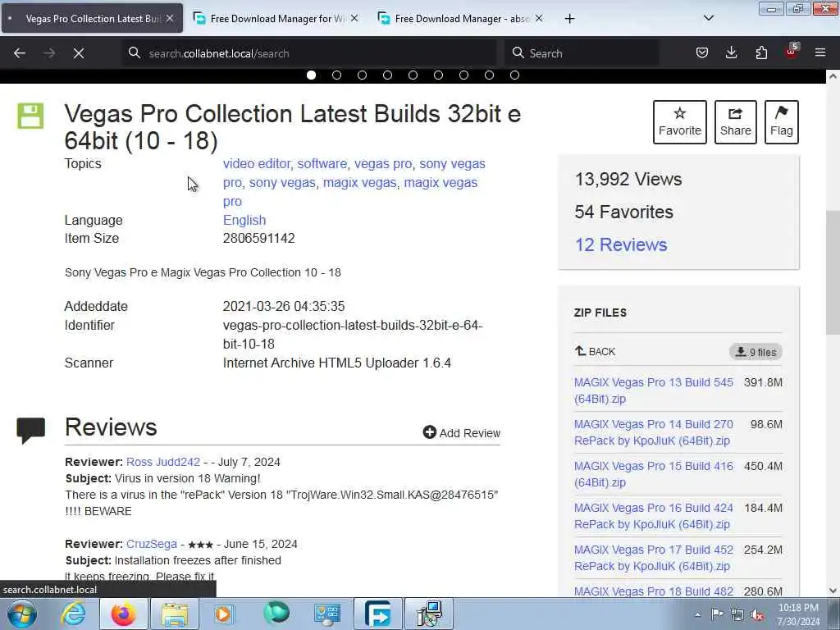Select the second carousel dot
840x630 pixels.
[x=336, y=75]
